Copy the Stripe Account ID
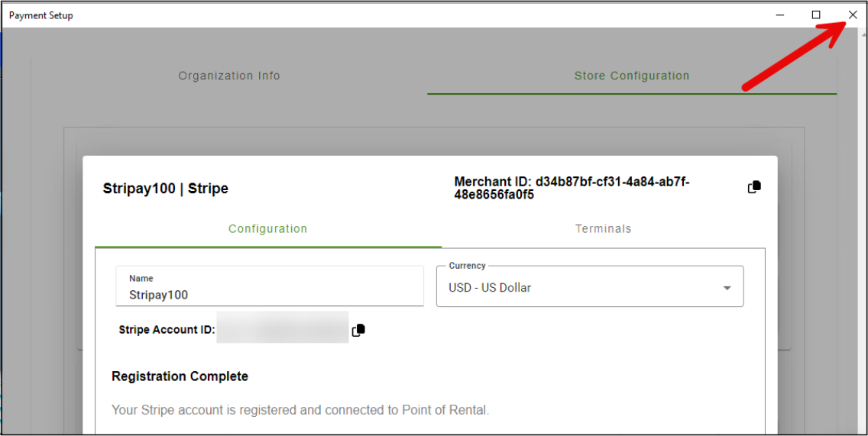Image resolution: width=868 pixels, height=436 pixels. (358, 330)
